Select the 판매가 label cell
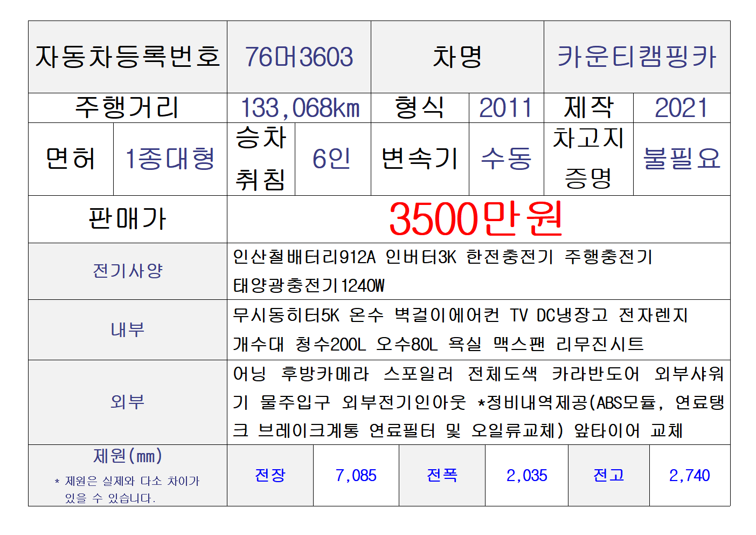Viewport: 756px width, 535px height. click(128, 219)
